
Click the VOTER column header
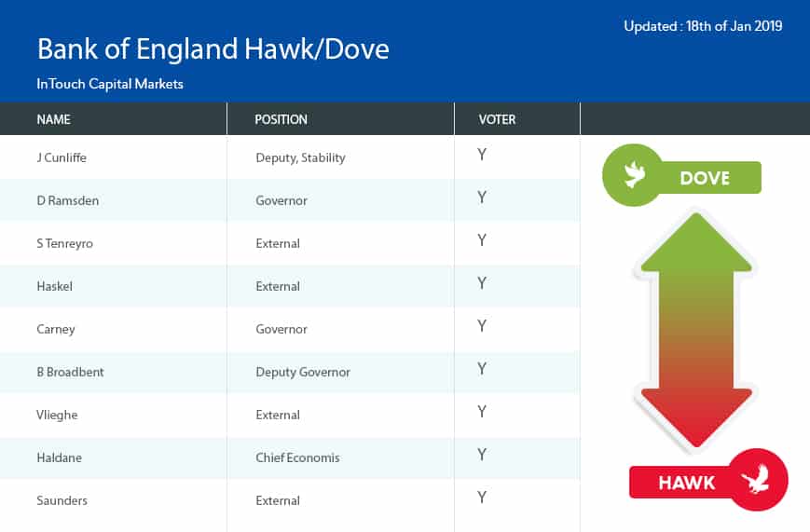tap(497, 119)
